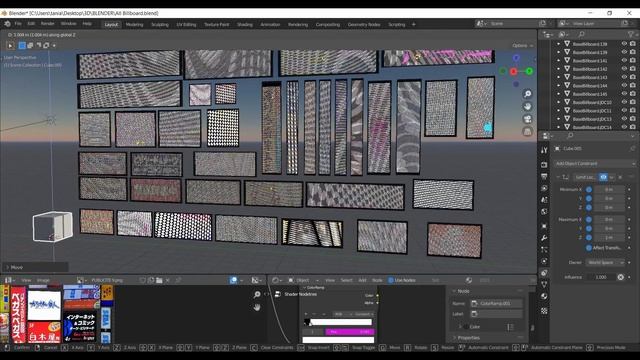Switch to the Texture Paint workspace tab
Screen dimensions: 640x360
(216, 24)
